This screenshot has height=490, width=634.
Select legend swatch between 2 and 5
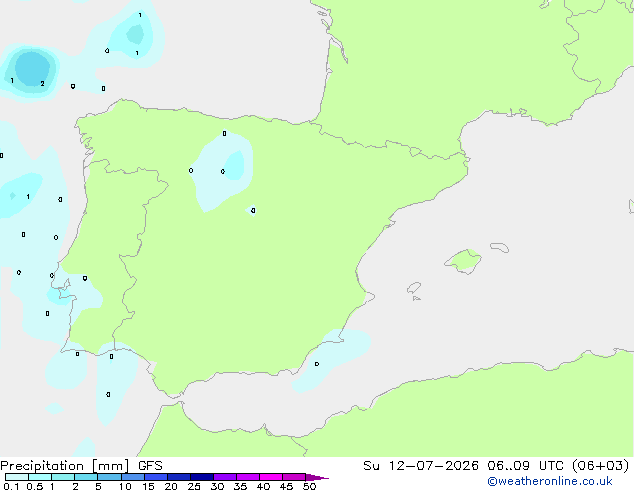86,477
